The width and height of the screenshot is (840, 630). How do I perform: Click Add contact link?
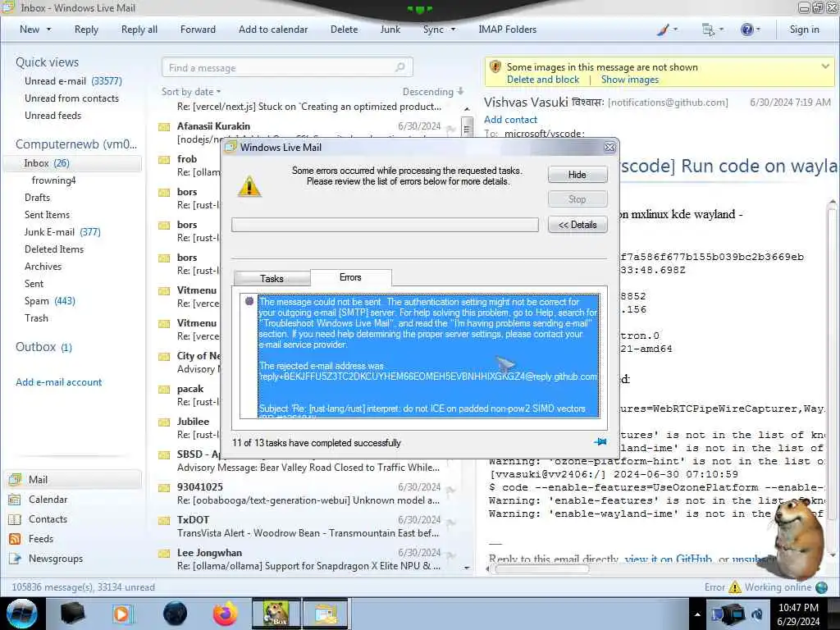510,120
